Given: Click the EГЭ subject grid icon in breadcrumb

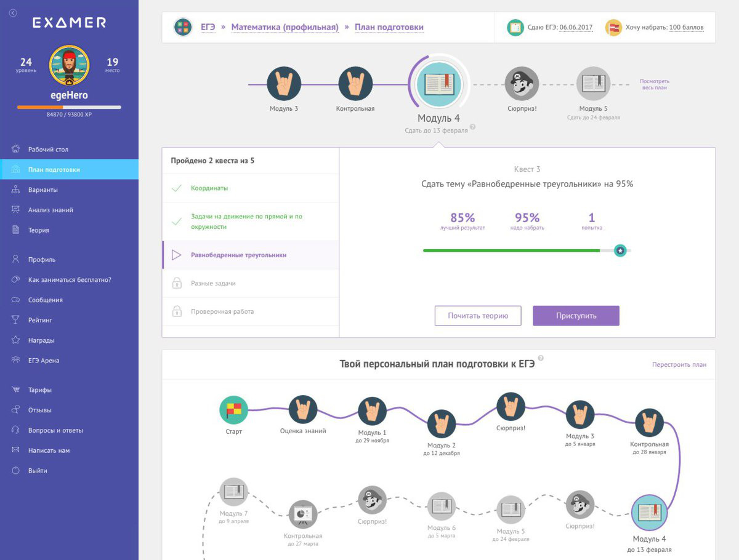Looking at the screenshot, I should (182, 27).
